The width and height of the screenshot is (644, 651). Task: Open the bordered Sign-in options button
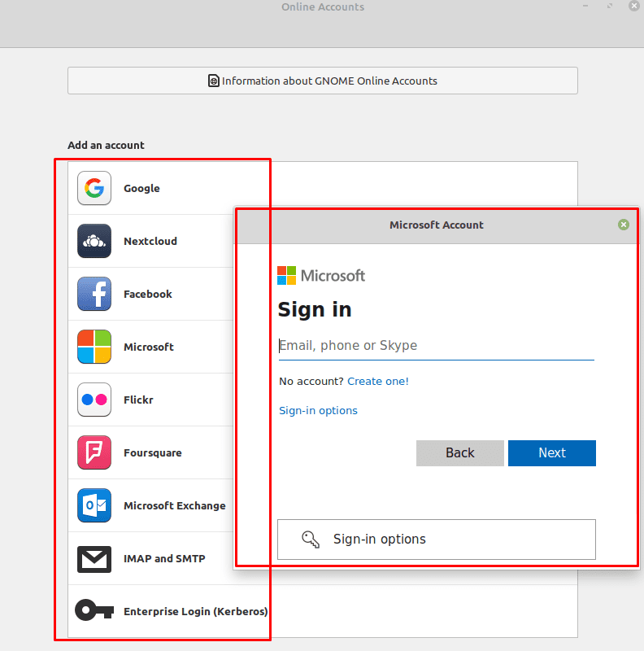tap(437, 540)
